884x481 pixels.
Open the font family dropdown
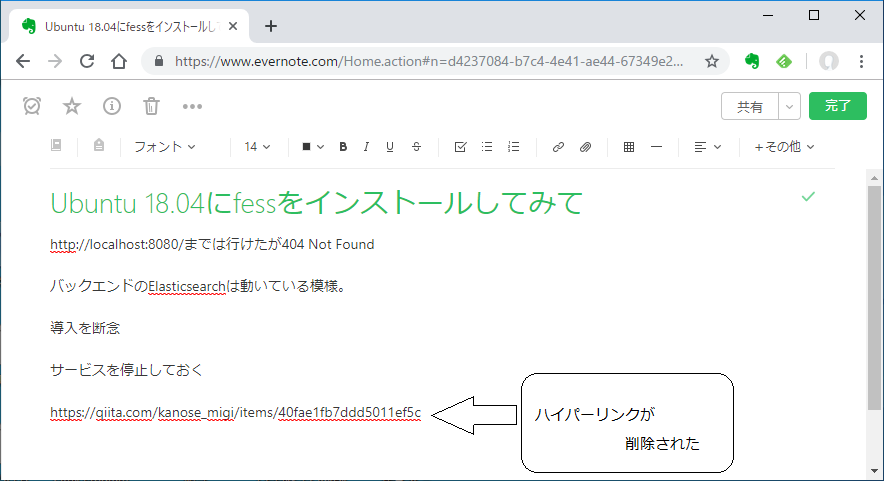165,147
